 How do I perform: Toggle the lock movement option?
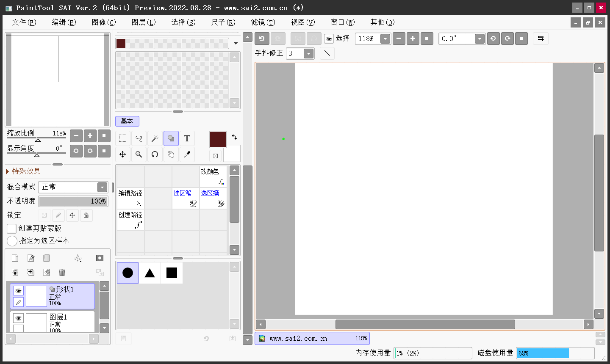point(72,215)
